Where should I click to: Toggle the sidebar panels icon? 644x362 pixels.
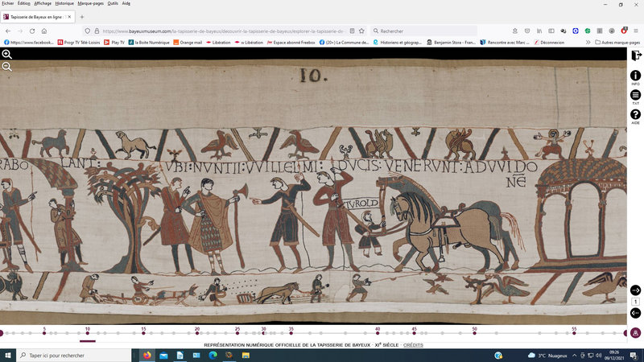point(551,31)
